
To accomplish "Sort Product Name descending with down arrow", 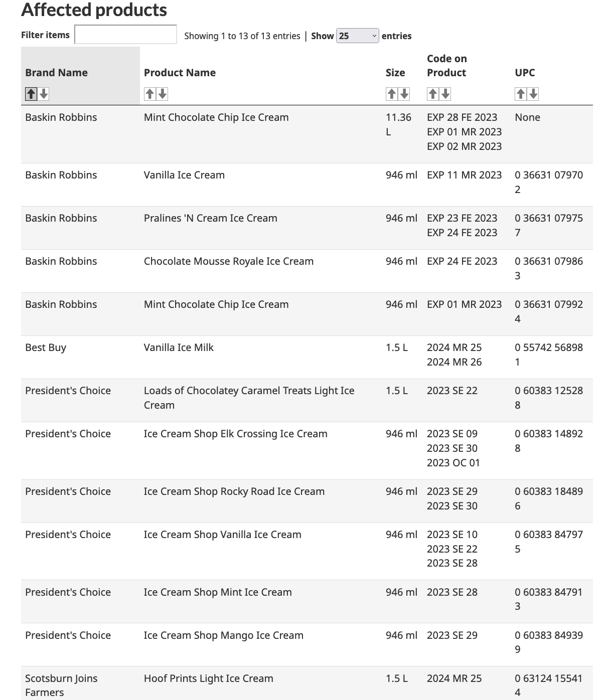I will tap(162, 94).
